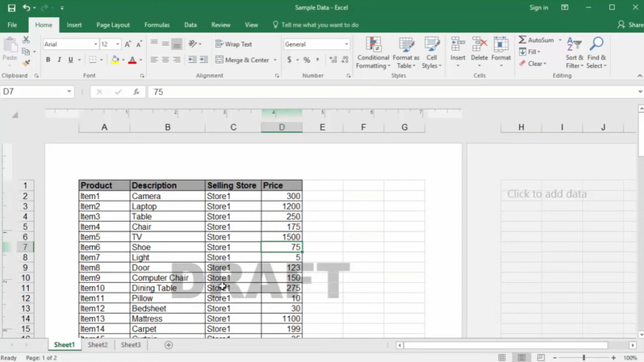The height and width of the screenshot is (362, 644).
Task: Click the Undo arrow icon
Action: click(27, 8)
